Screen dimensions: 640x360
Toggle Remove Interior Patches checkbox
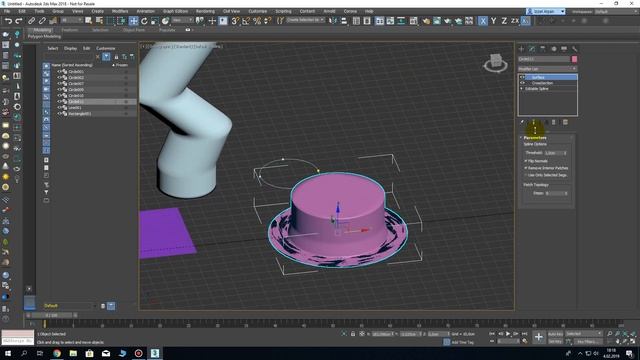point(526,168)
